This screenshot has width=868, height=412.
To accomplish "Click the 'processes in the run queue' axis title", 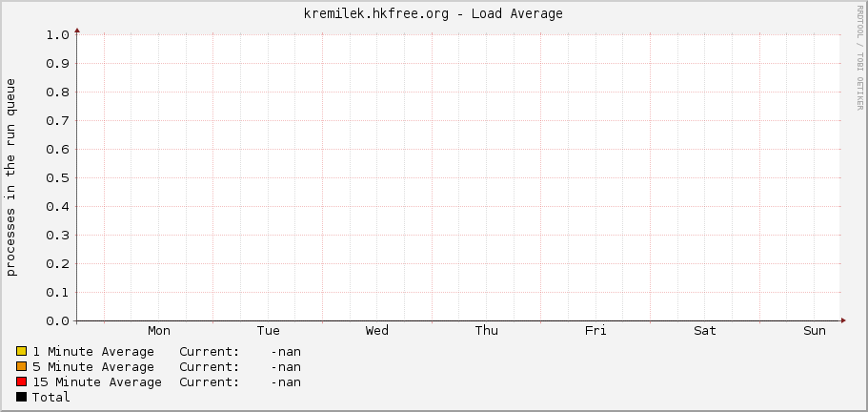I will (x=11, y=177).
